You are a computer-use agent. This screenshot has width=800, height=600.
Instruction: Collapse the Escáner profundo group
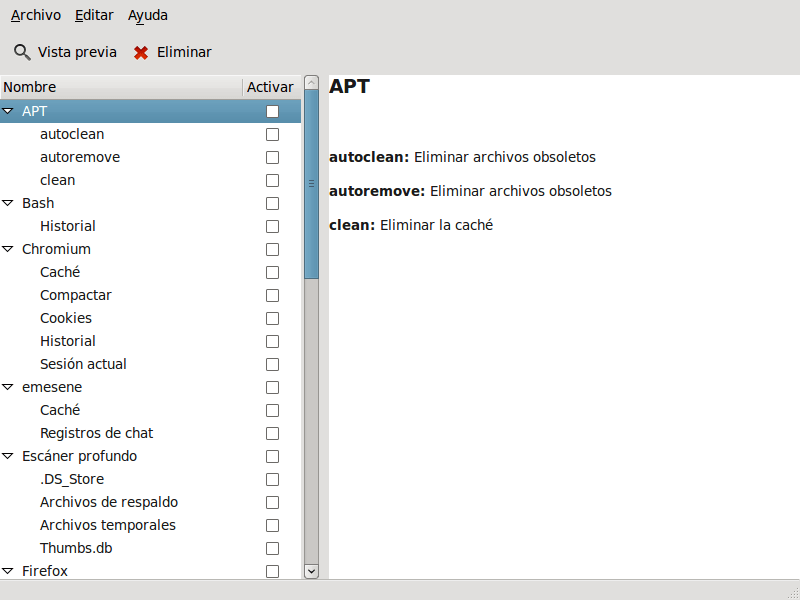(x=8, y=456)
